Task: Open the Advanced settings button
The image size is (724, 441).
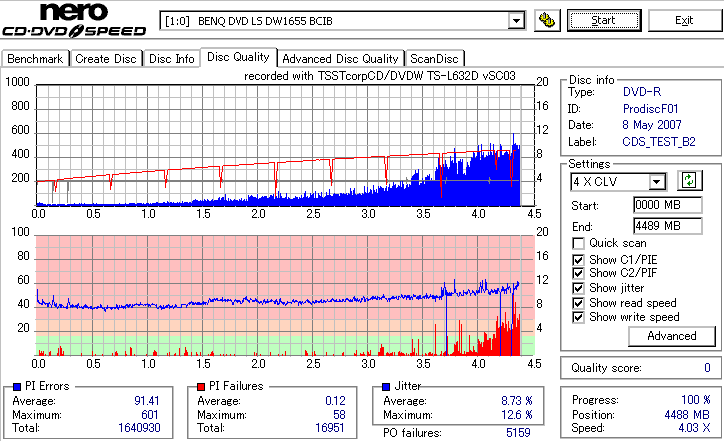Action: [672, 336]
